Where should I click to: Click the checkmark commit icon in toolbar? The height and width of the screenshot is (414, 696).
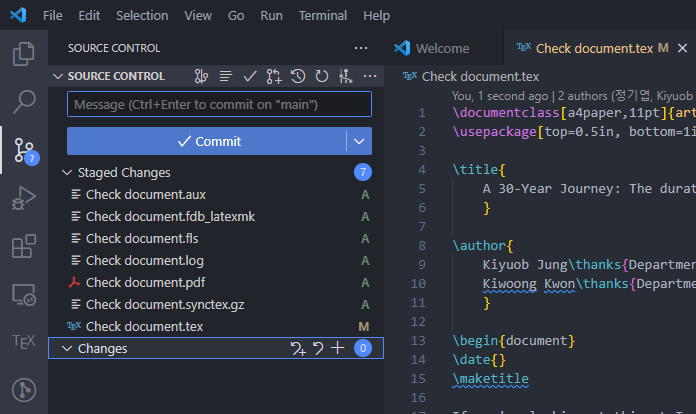(x=250, y=76)
